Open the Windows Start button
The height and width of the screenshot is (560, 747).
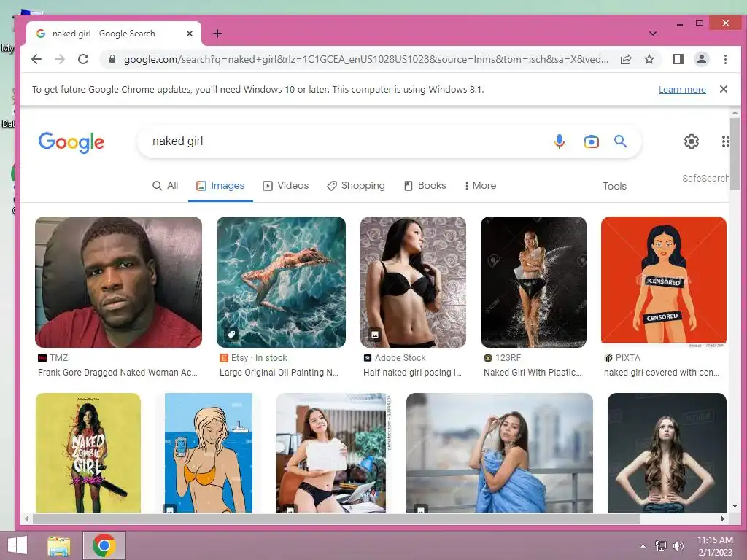(x=18, y=545)
